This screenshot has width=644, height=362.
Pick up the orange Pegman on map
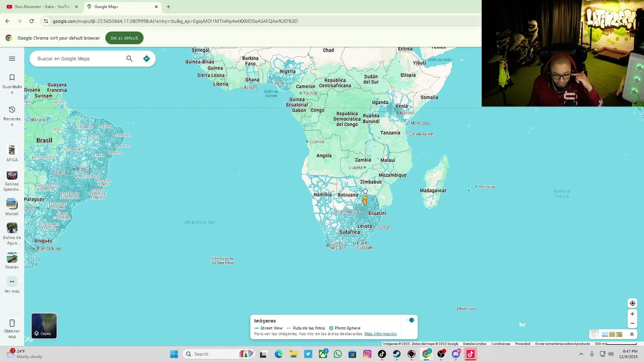[x=365, y=200]
